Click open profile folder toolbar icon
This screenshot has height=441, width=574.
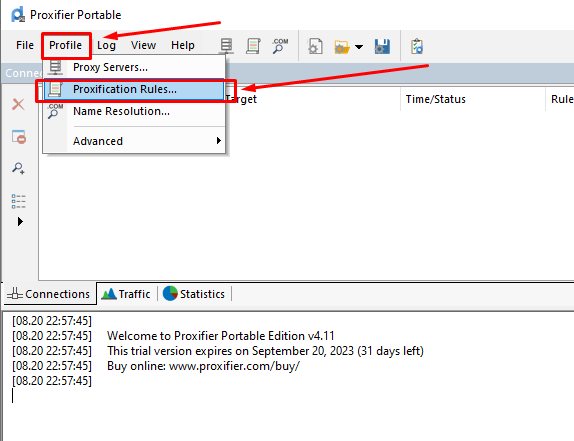coord(342,47)
